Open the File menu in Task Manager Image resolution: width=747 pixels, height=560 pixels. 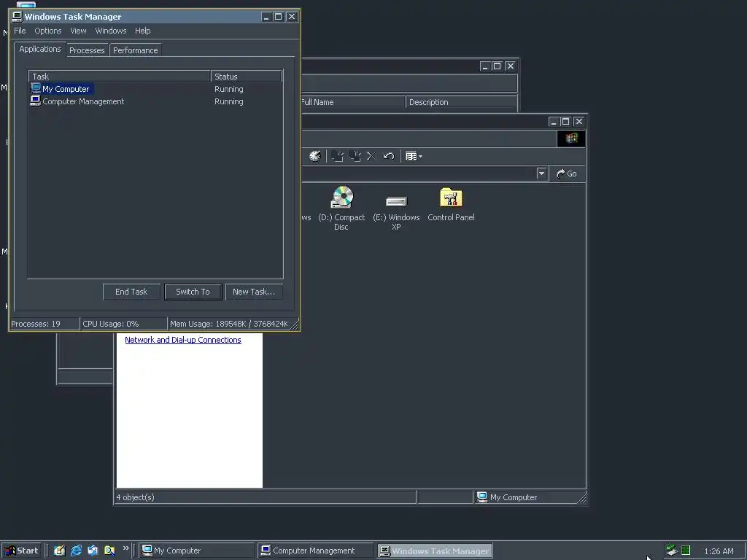[20, 31]
